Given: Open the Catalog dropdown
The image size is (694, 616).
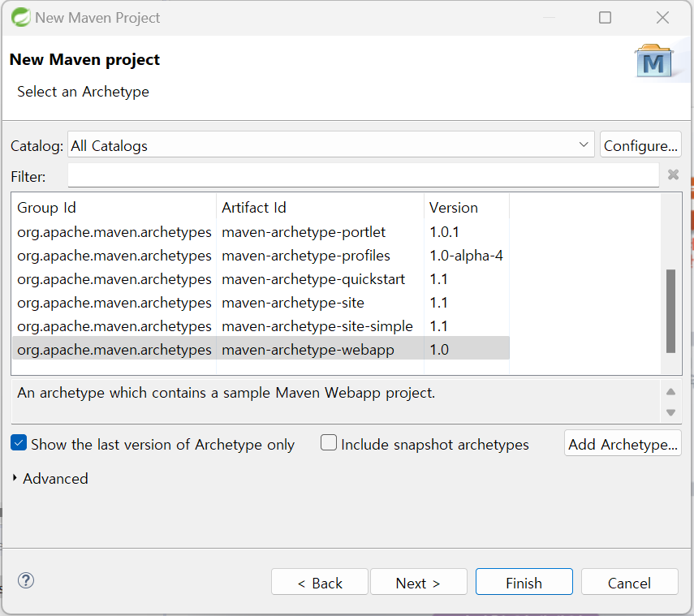Looking at the screenshot, I should (330, 144).
